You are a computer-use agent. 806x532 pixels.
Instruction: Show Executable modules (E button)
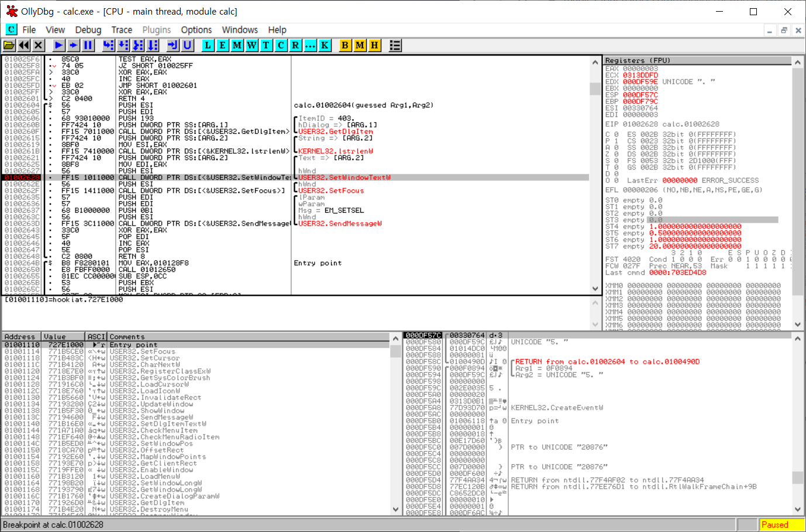(223, 45)
